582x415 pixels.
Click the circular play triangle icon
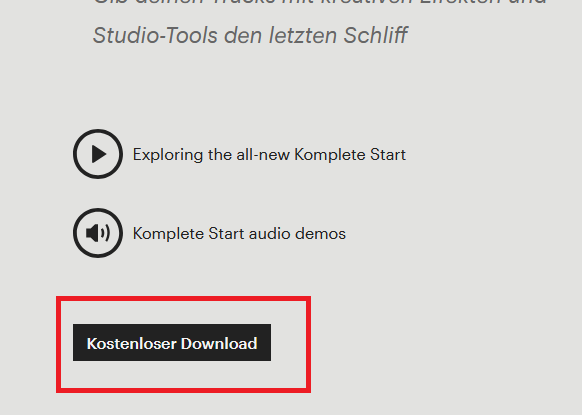pyautogui.click(x=98, y=154)
